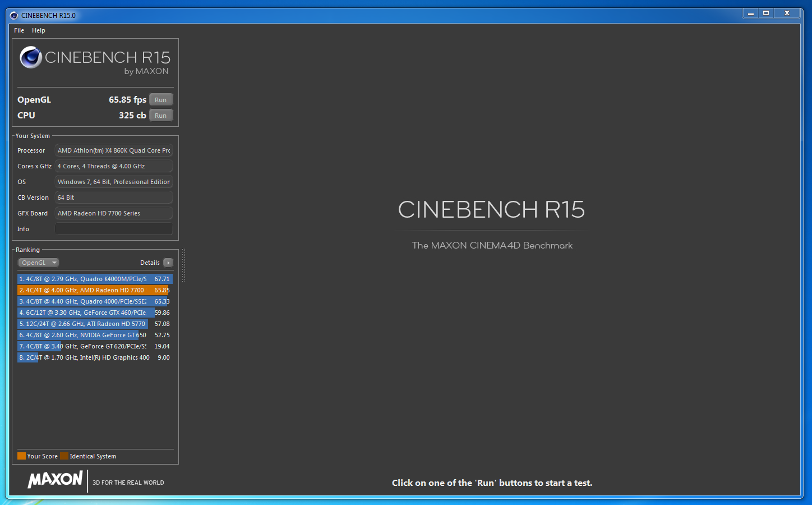This screenshot has height=505, width=812.
Task: Click the Processor name field
Action: [113, 150]
